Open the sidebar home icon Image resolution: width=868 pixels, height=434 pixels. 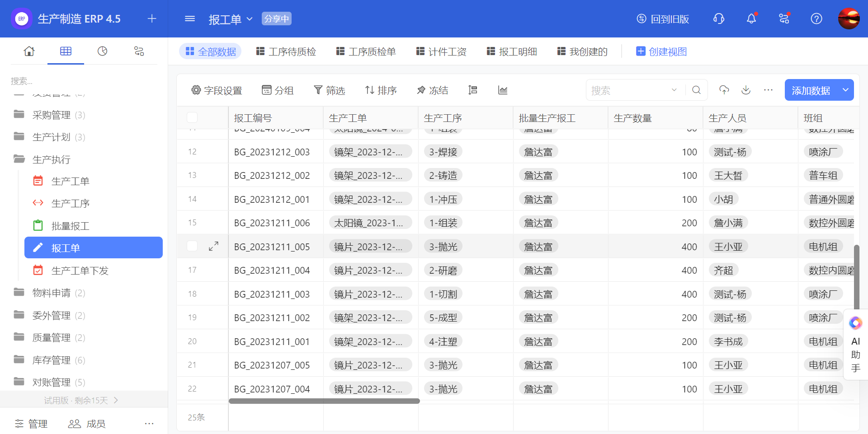(29, 51)
